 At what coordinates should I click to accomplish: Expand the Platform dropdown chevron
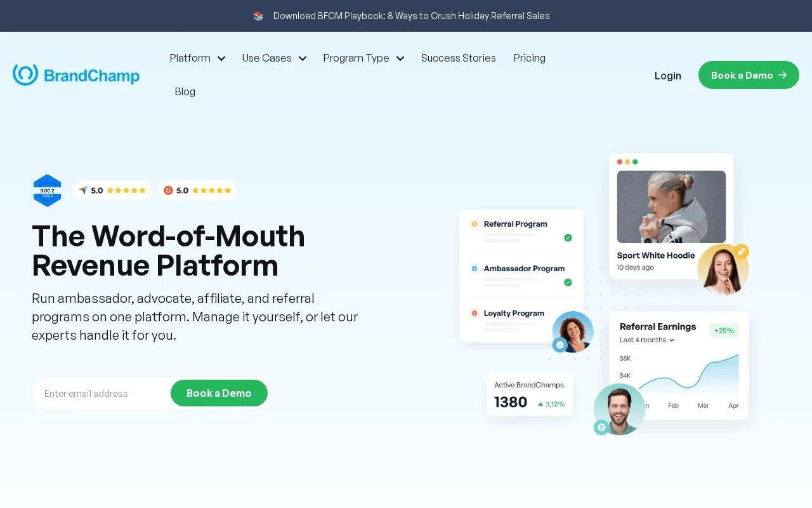click(x=221, y=58)
